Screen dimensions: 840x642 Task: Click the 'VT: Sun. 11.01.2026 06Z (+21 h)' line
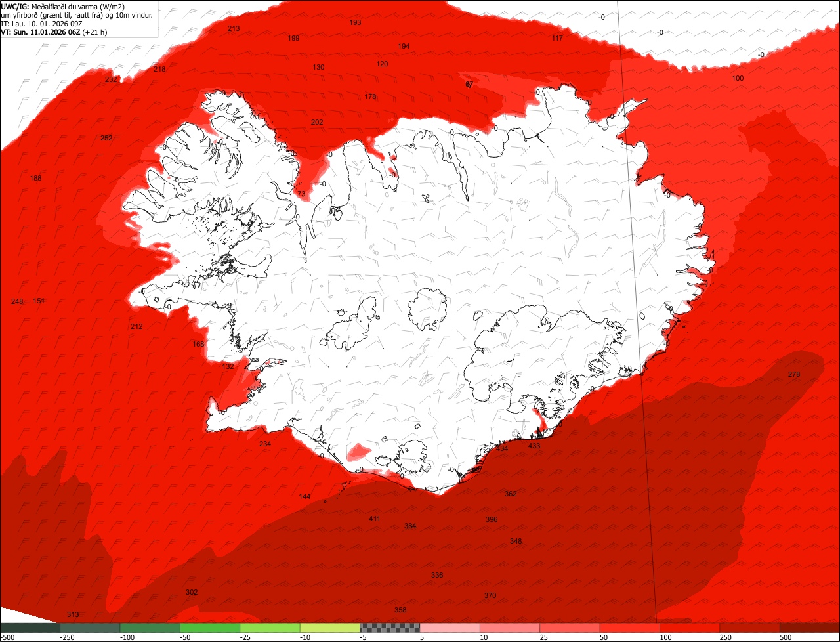pos(54,32)
